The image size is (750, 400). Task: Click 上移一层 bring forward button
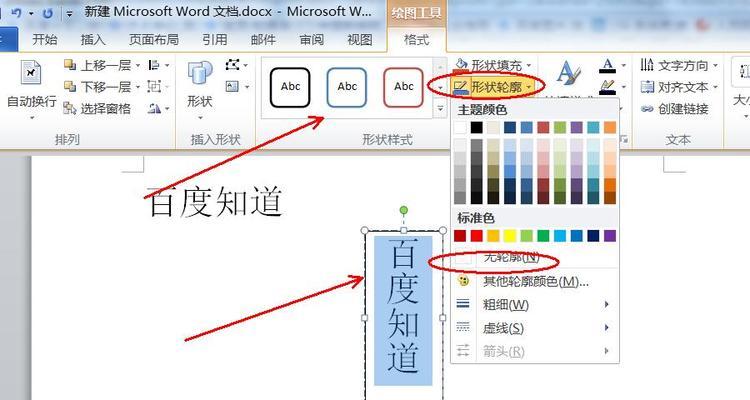pos(98,65)
